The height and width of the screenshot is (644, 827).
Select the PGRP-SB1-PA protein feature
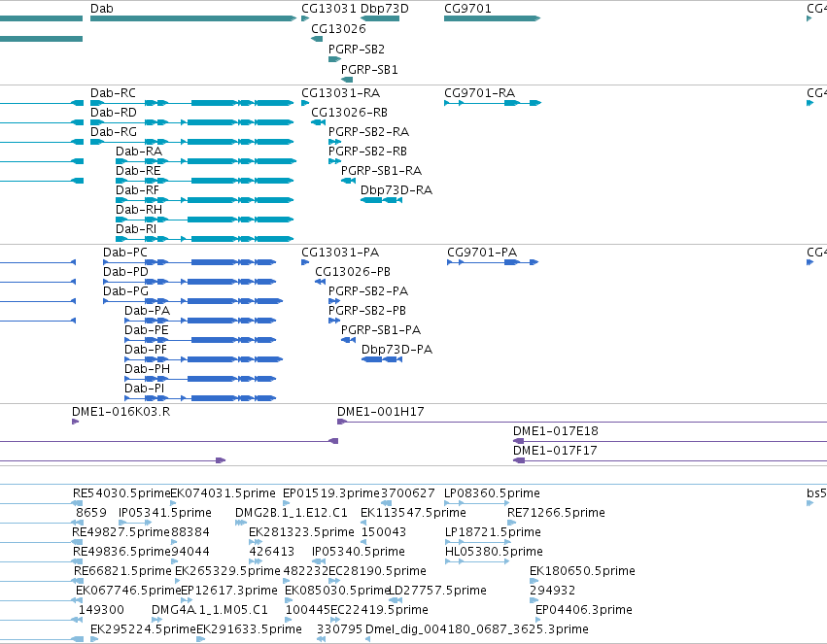coord(348,340)
